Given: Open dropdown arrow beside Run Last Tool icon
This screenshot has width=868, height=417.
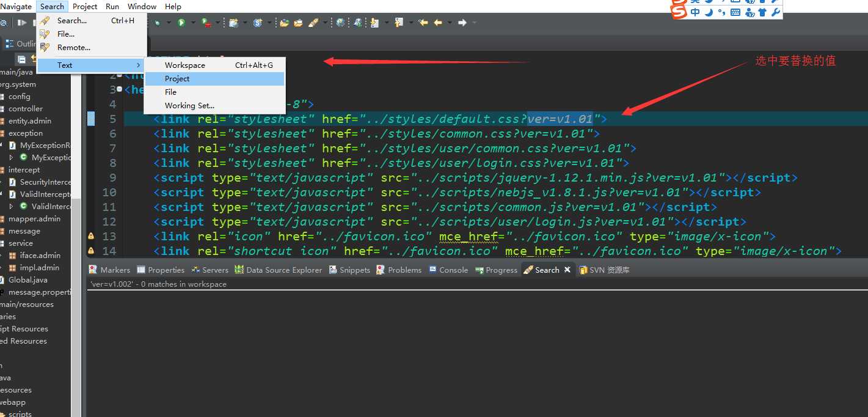Looking at the screenshot, I should pos(217,23).
